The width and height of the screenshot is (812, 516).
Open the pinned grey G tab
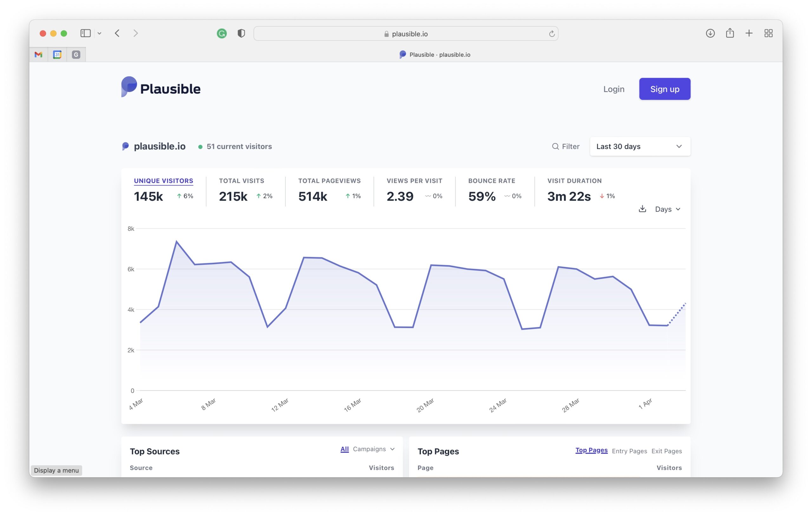point(76,54)
